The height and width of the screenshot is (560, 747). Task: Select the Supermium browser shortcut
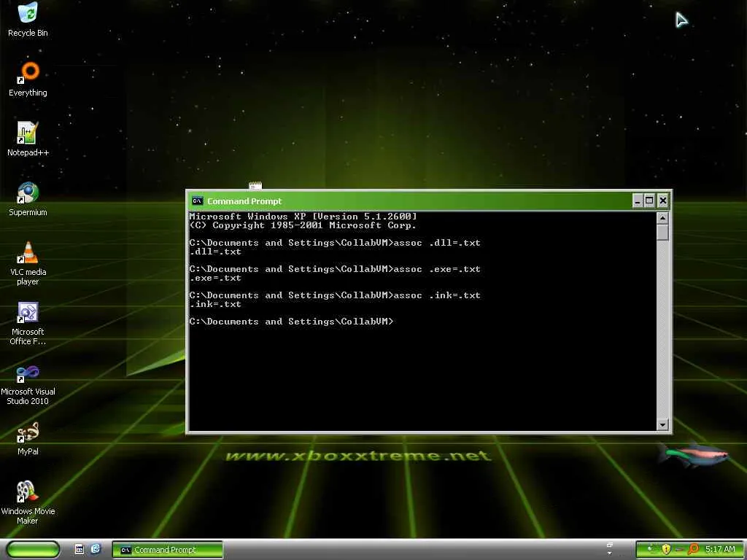point(28,199)
